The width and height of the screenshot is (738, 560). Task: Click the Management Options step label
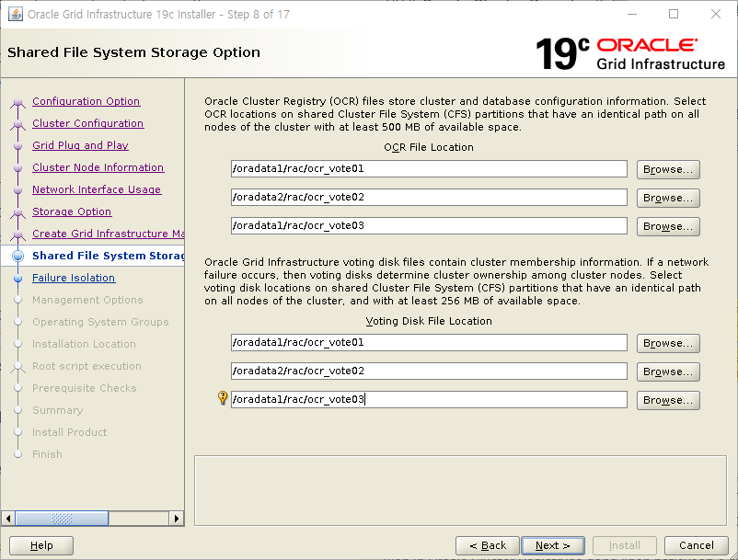pyautogui.click(x=87, y=300)
